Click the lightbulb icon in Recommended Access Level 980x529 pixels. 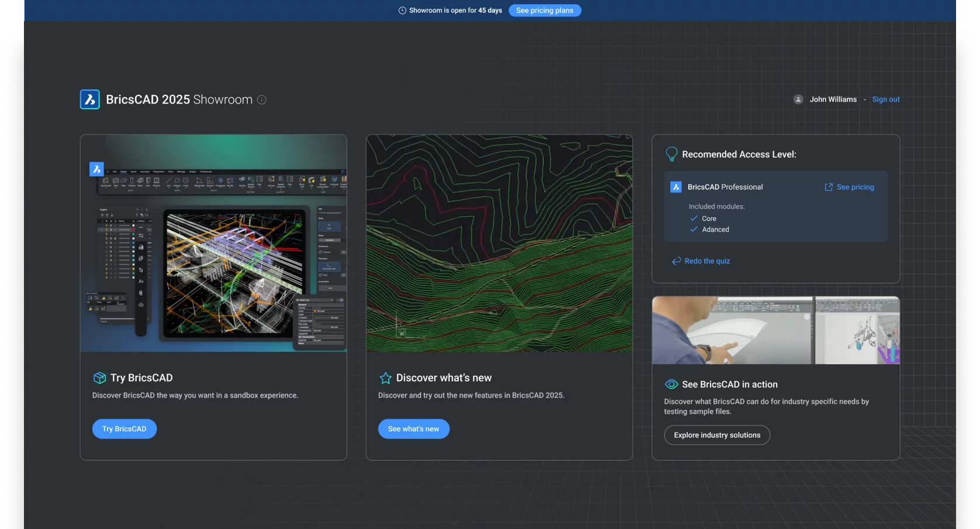[671, 154]
